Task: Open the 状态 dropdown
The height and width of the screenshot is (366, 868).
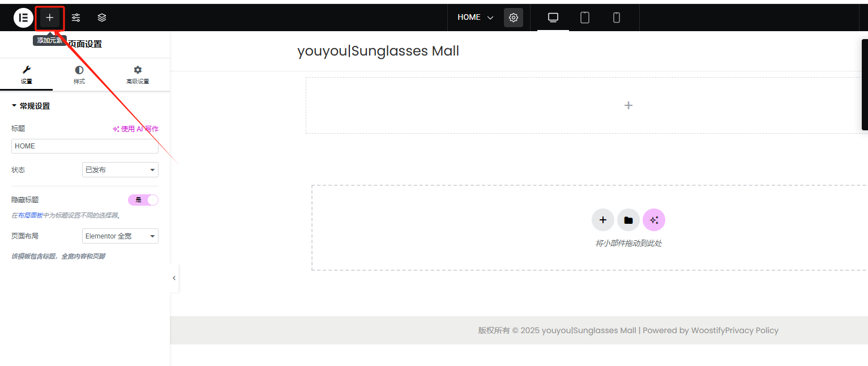Action: coord(120,170)
